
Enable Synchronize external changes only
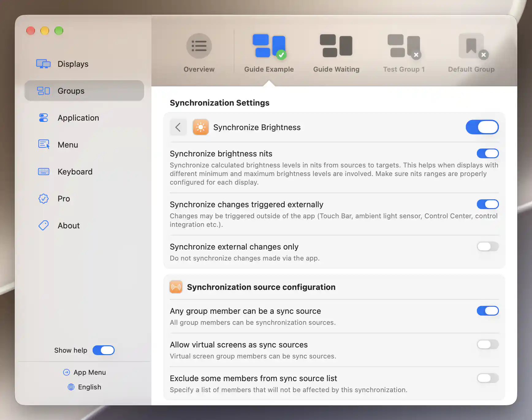488,246
